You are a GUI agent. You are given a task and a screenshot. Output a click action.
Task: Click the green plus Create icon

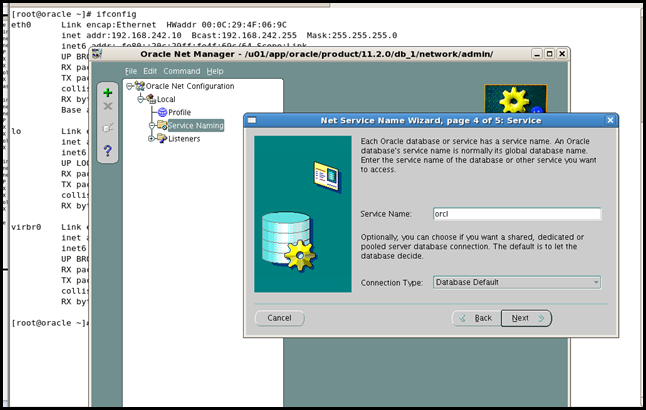[108, 93]
